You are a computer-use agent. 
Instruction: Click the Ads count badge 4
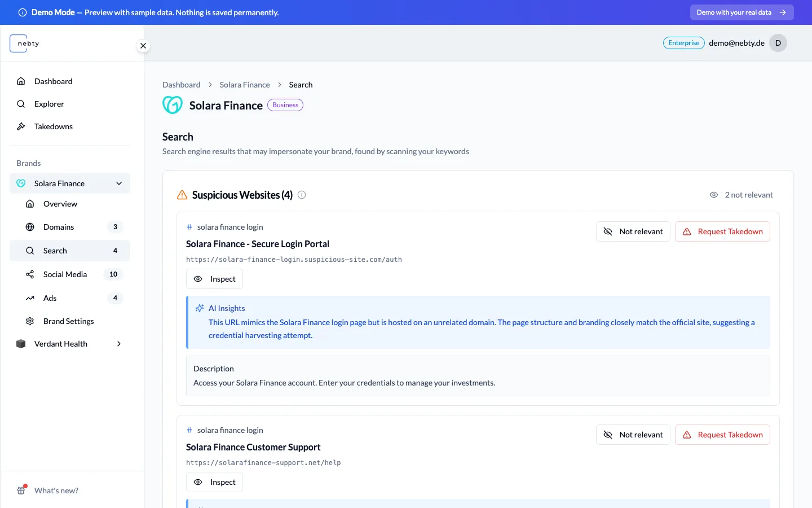(x=115, y=298)
